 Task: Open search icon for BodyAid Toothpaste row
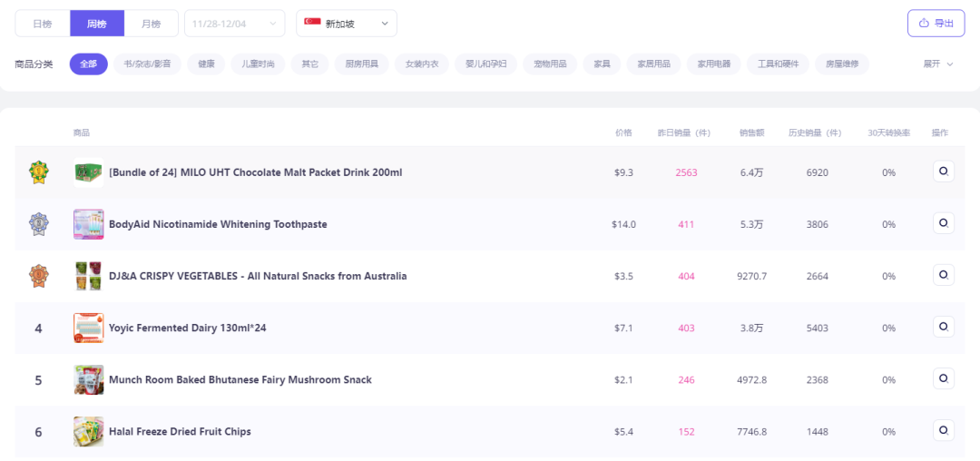click(943, 223)
